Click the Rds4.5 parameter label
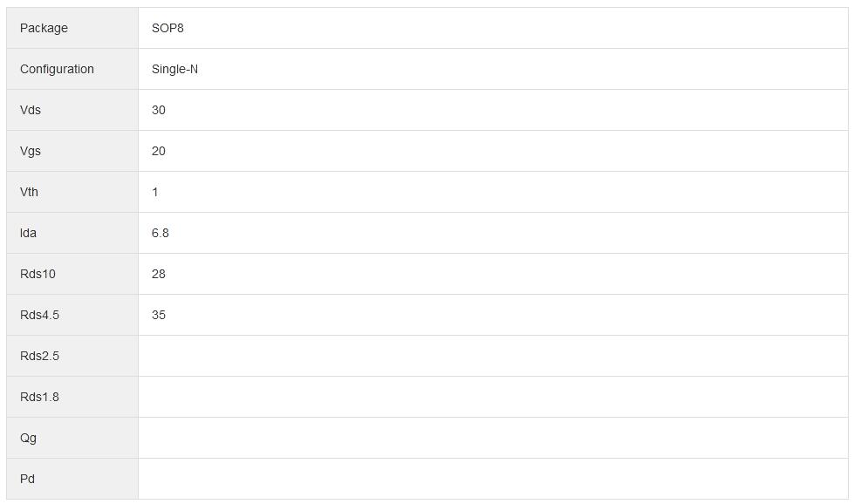The width and height of the screenshot is (854, 504). click(x=39, y=315)
